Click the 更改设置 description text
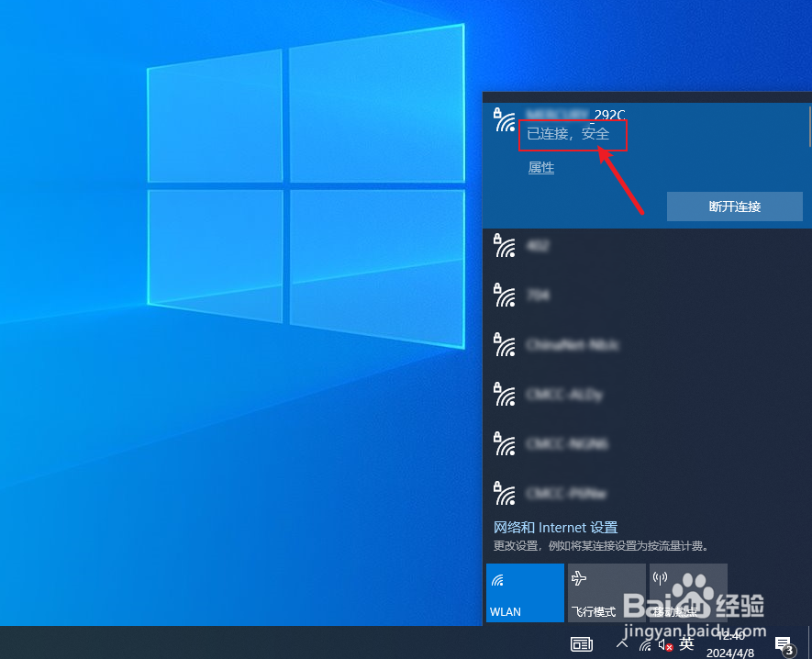Viewport: 812px width, 659px height. 601,546
